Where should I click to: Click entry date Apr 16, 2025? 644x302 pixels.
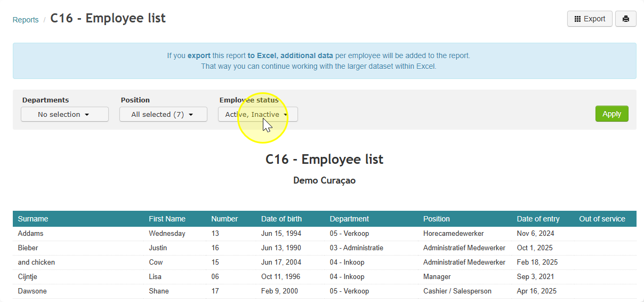pyautogui.click(x=536, y=291)
